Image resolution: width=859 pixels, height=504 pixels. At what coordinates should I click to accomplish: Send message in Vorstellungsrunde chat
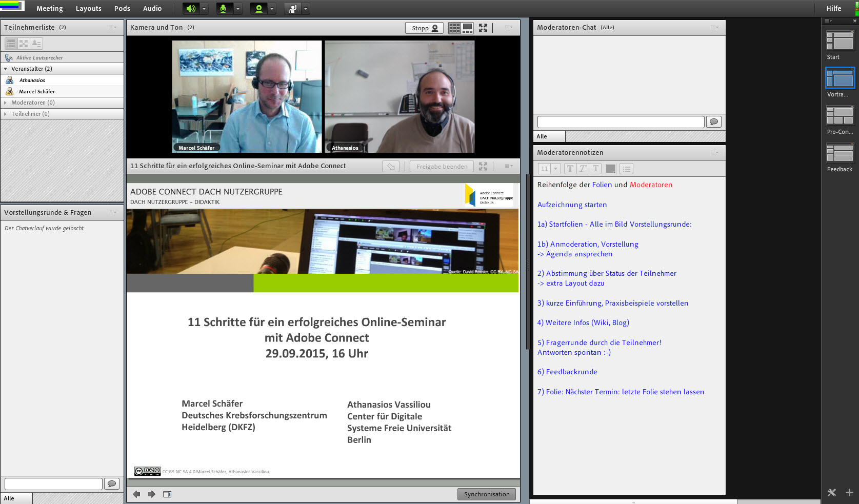(111, 483)
